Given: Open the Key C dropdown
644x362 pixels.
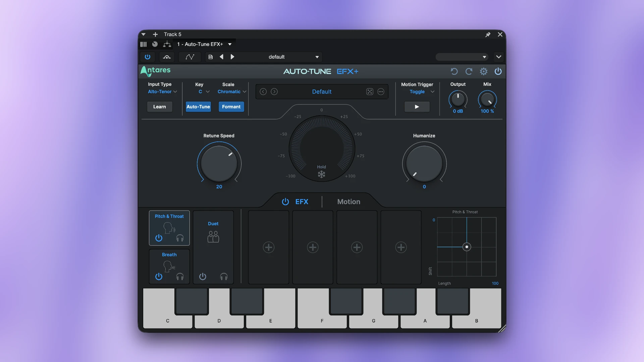Looking at the screenshot, I should pyautogui.click(x=204, y=92).
